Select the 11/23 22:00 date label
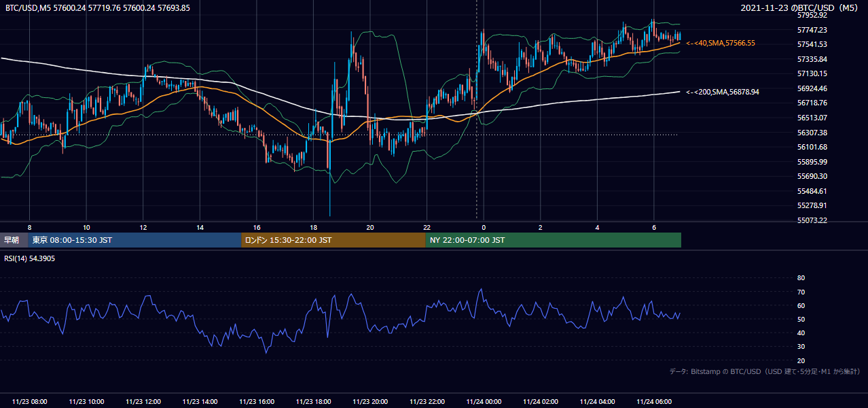 427,402
